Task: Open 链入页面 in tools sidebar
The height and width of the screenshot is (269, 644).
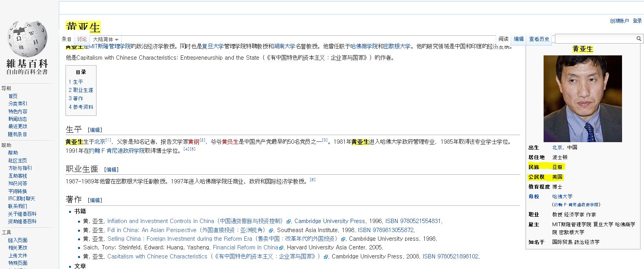Action: [x=18, y=240]
